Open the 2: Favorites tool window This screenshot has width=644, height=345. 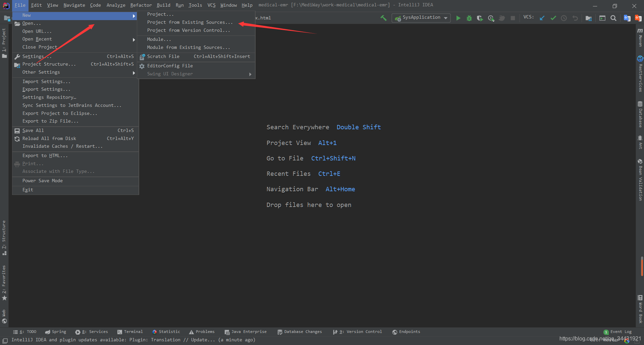(x=4, y=283)
